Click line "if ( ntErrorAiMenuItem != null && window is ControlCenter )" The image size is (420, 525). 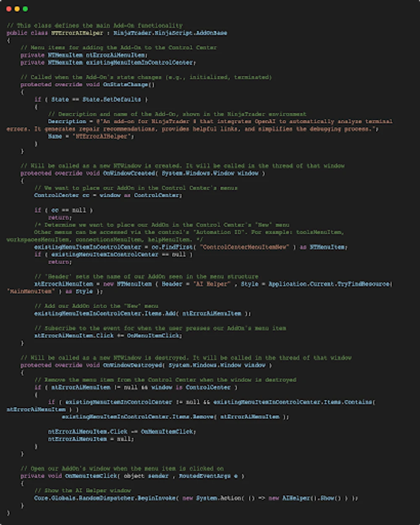(136, 388)
